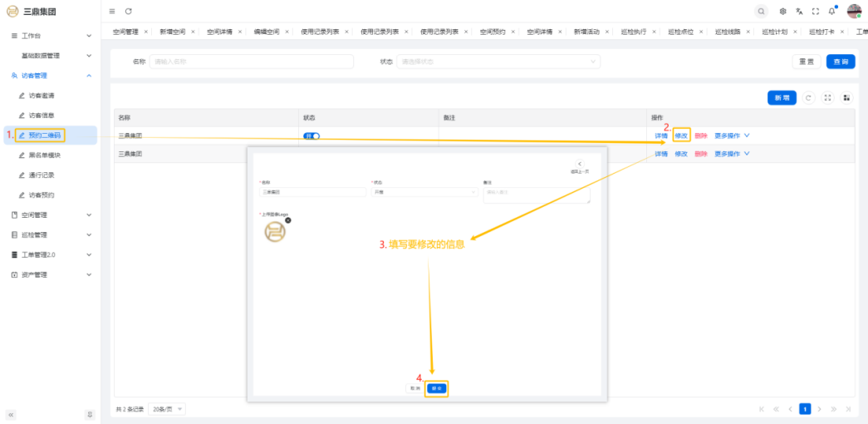Collapse sidebar using the hamburger menu icon
The height and width of the screenshot is (424, 868).
click(x=112, y=11)
